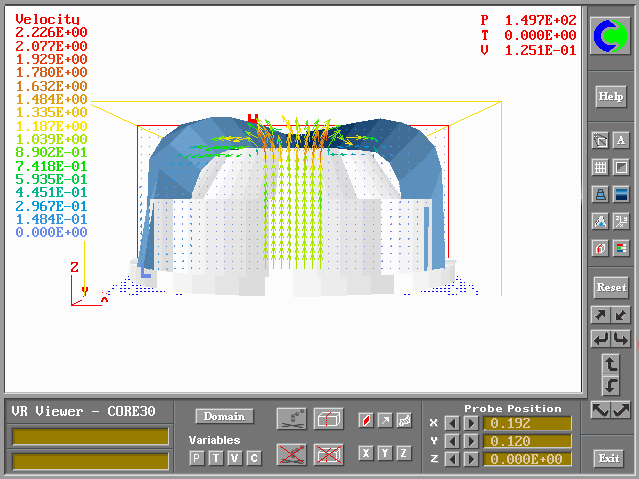The height and width of the screenshot is (479, 639).
Task: Select variable C button
Action: coord(254,458)
